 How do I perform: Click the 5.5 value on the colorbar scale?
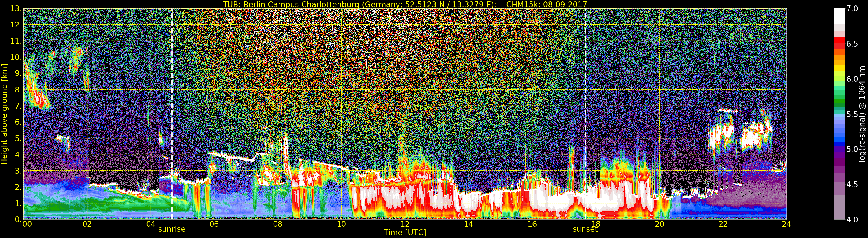pos(852,114)
